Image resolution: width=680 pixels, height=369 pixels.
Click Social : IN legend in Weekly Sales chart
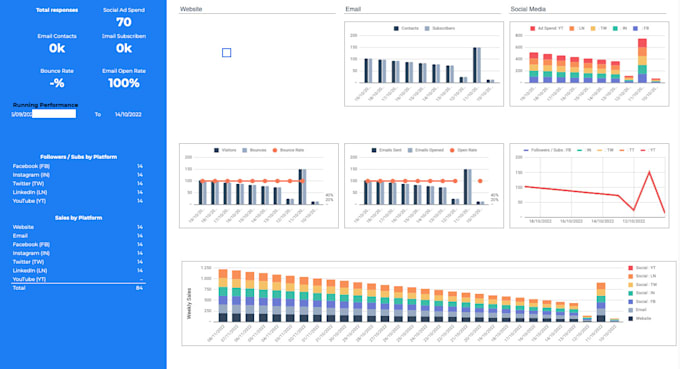(x=641, y=293)
